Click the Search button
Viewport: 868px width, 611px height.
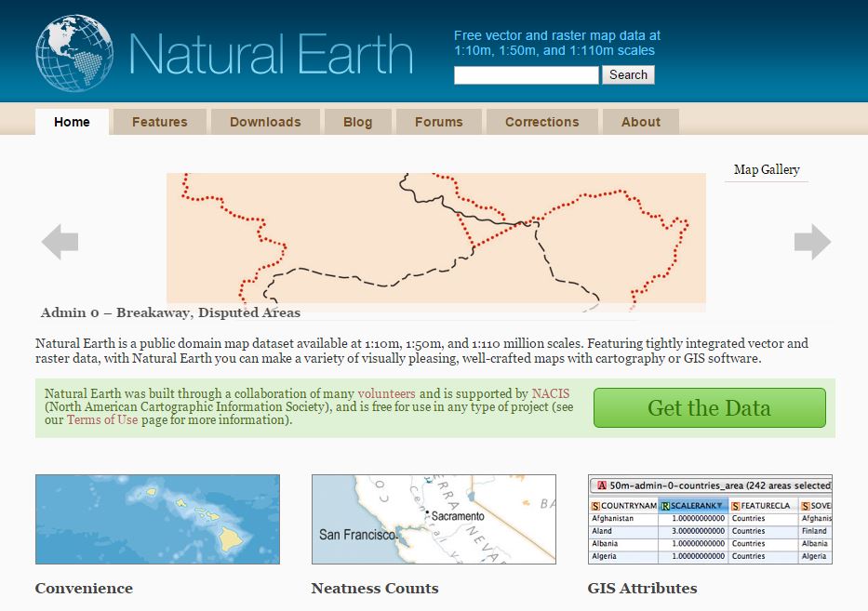[x=628, y=74]
